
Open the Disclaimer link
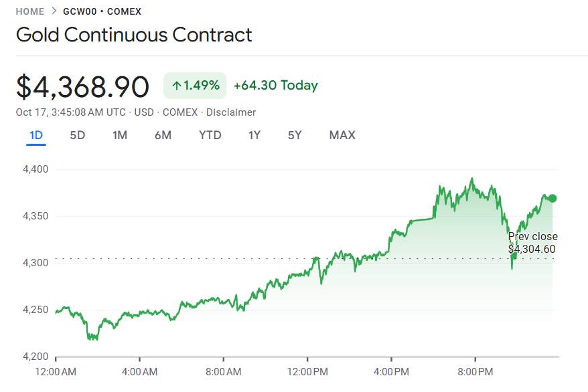point(231,112)
